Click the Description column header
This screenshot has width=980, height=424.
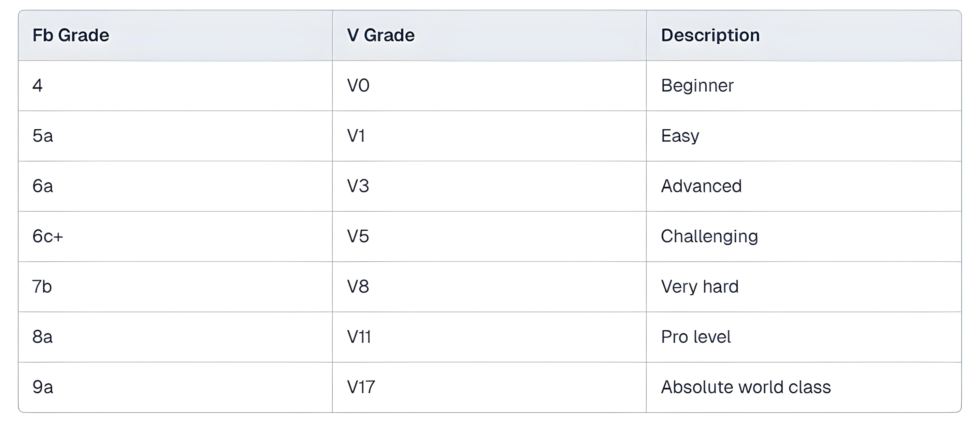710,35
